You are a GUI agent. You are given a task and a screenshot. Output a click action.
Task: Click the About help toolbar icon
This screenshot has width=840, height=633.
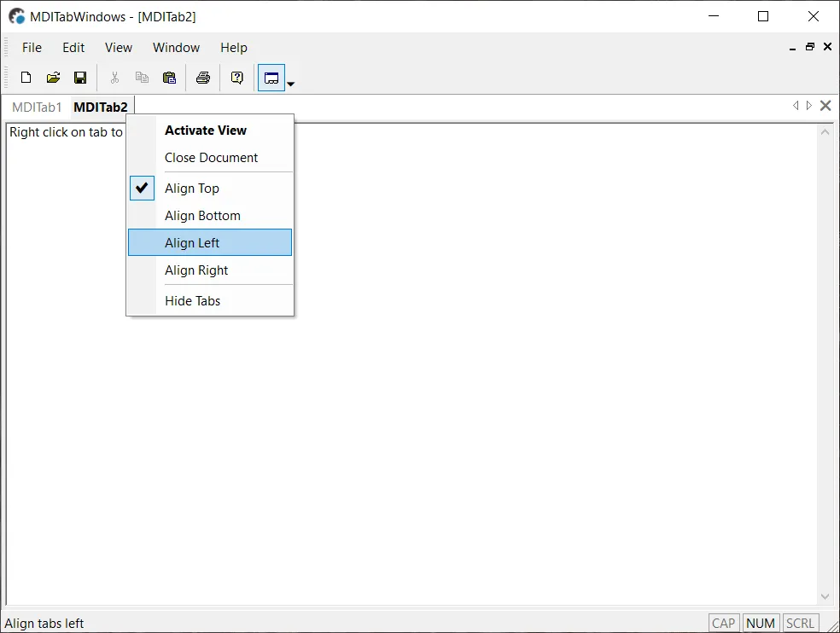tap(236, 78)
